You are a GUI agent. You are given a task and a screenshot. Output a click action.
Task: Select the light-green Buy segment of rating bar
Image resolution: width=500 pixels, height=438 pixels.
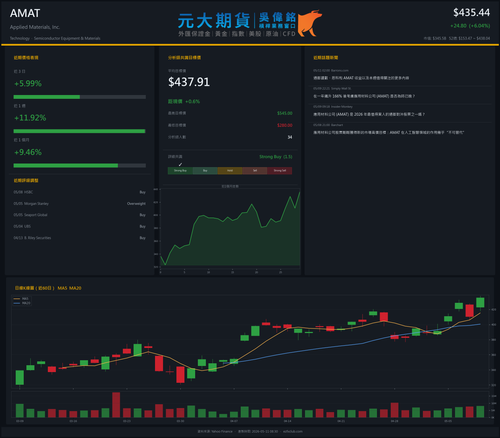(x=205, y=171)
